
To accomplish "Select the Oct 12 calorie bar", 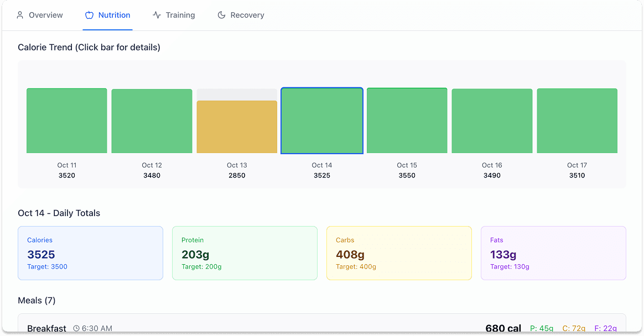I will coord(152,121).
